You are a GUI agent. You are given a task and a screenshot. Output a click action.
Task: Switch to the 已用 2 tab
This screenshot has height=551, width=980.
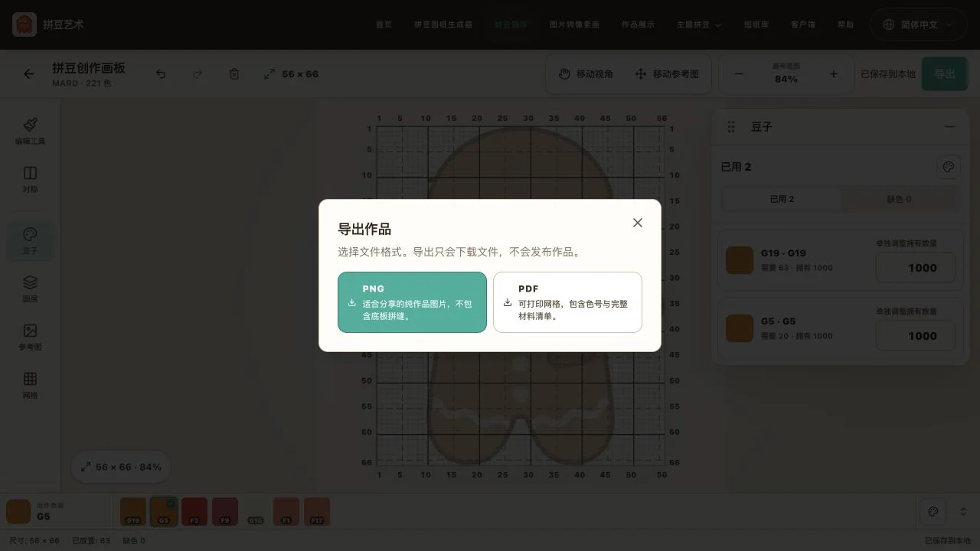pyautogui.click(x=782, y=199)
